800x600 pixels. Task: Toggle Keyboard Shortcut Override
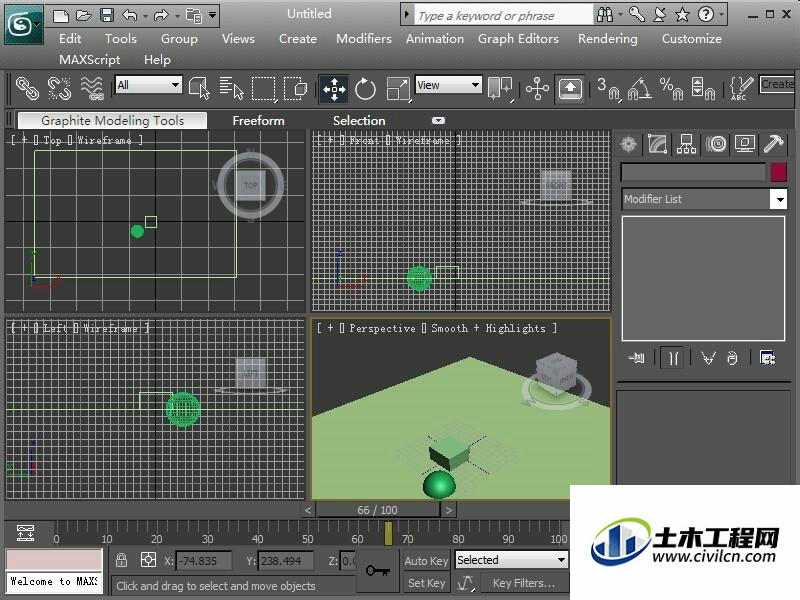coord(570,89)
